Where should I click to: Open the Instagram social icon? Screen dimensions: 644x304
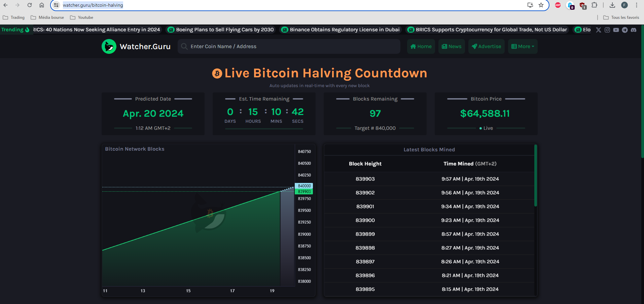coord(607,30)
